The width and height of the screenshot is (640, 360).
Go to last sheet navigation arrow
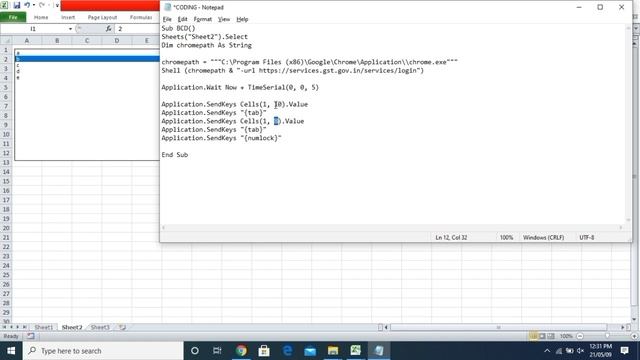pos(24,327)
